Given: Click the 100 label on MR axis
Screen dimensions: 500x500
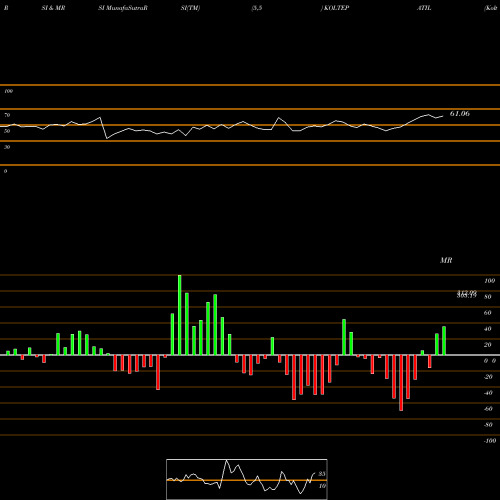Looking at the screenshot, I should [x=489, y=281].
